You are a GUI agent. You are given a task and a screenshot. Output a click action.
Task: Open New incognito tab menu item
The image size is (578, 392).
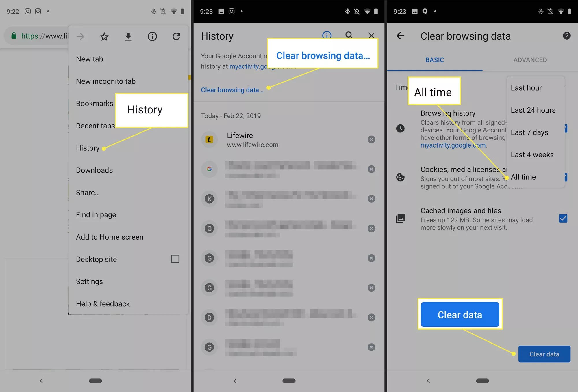[106, 81]
